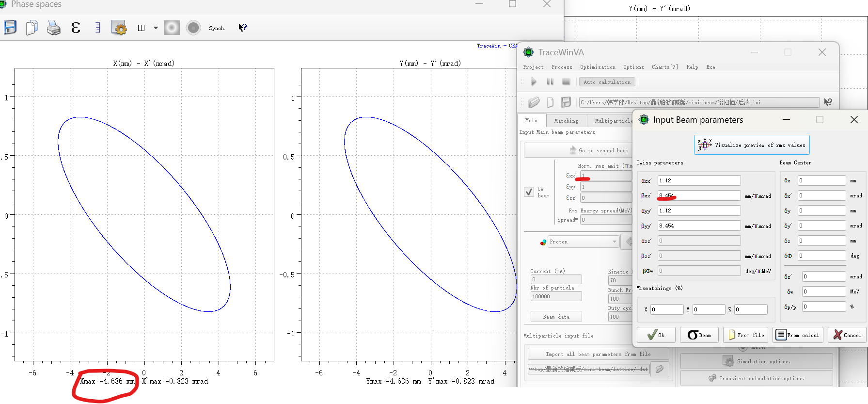868x404 pixels.
Task: Toggle the Auto calculation button
Action: click(x=607, y=82)
